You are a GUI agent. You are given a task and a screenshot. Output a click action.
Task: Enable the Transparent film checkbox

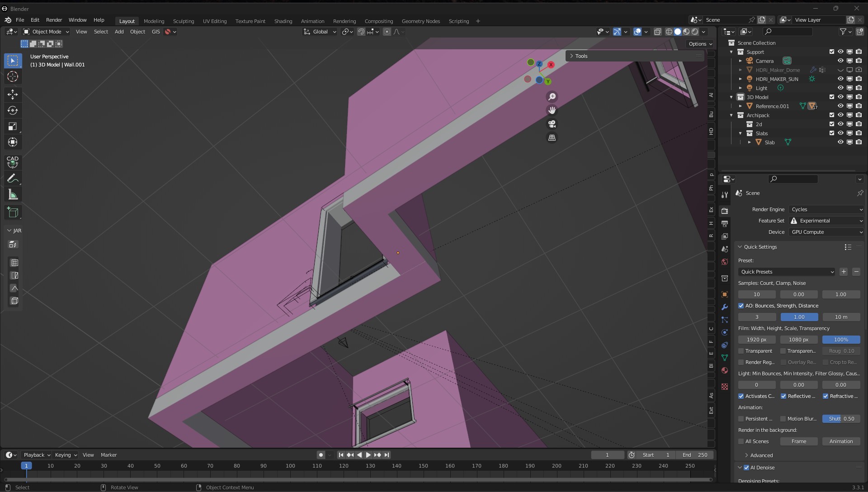[741, 351]
